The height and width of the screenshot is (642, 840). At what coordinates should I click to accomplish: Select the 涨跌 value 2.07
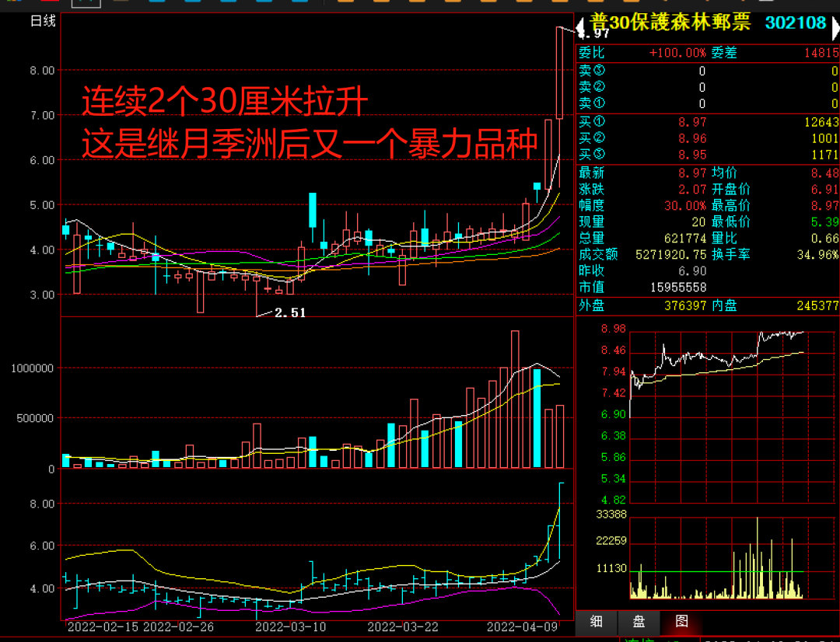click(692, 190)
